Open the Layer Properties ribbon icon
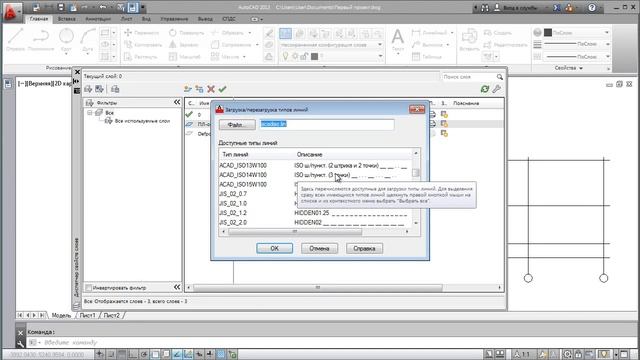The height and width of the screenshot is (360, 640). tap(285, 33)
